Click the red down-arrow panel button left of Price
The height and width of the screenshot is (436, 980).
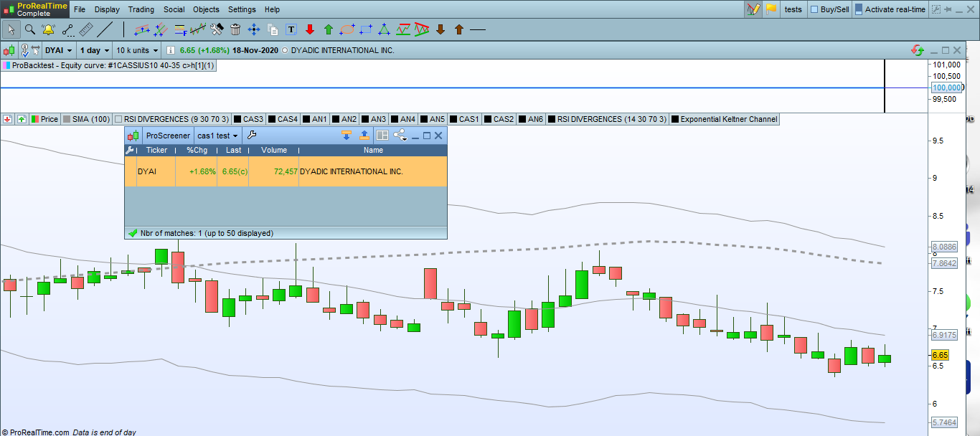(8, 119)
